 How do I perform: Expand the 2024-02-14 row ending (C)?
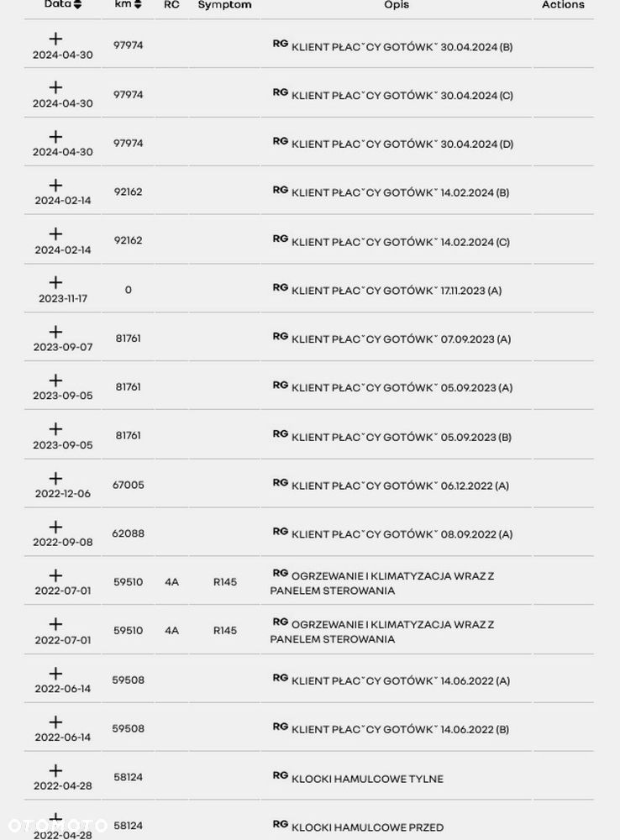coord(55,234)
